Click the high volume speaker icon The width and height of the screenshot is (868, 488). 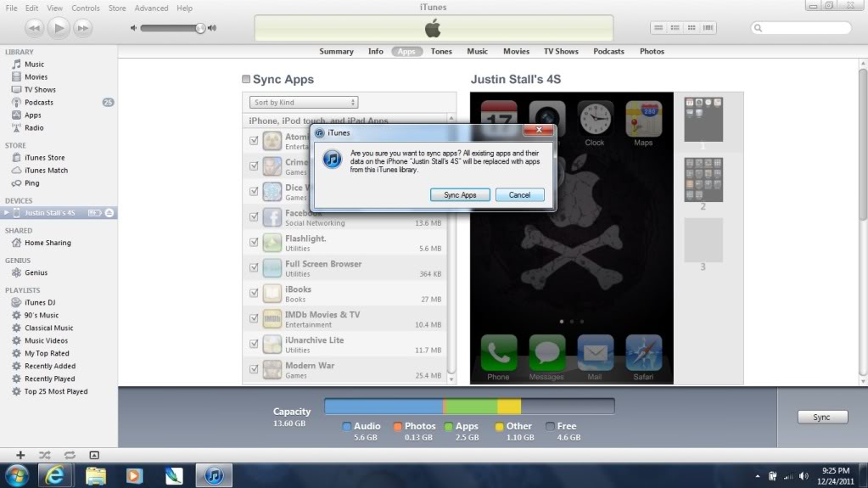(212, 28)
